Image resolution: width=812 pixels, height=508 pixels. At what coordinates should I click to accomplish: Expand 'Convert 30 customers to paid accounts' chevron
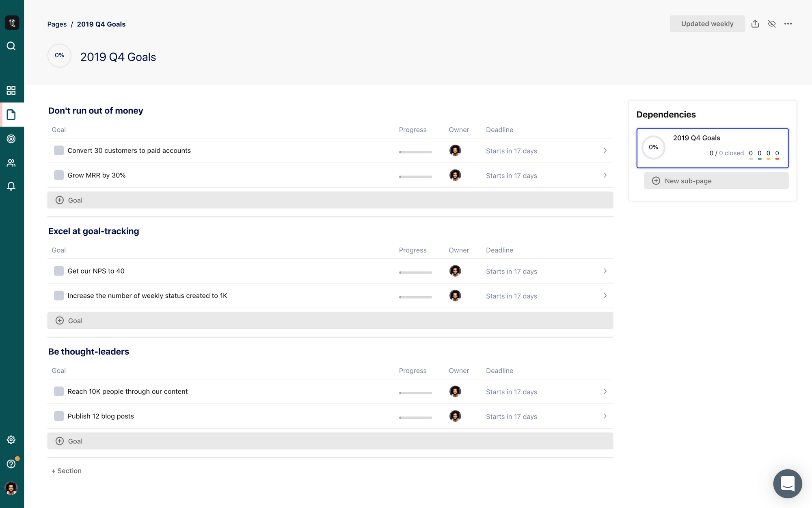point(605,151)
